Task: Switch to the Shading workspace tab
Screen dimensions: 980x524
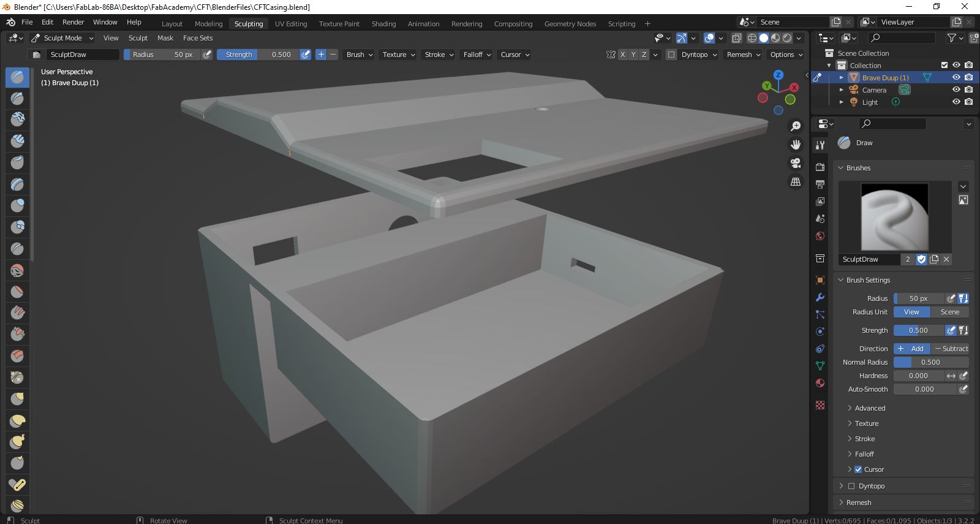Action: click(x=383, y=24)
